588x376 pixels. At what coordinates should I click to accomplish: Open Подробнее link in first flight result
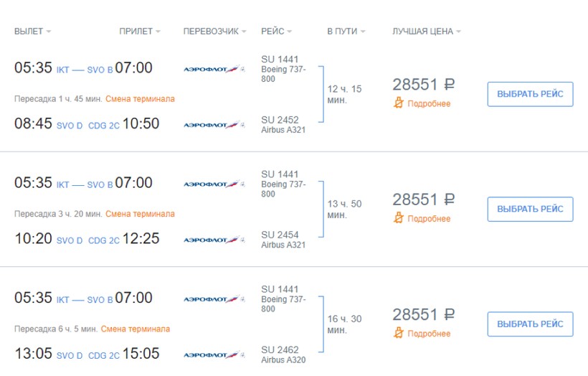click(x=429, y=103)
